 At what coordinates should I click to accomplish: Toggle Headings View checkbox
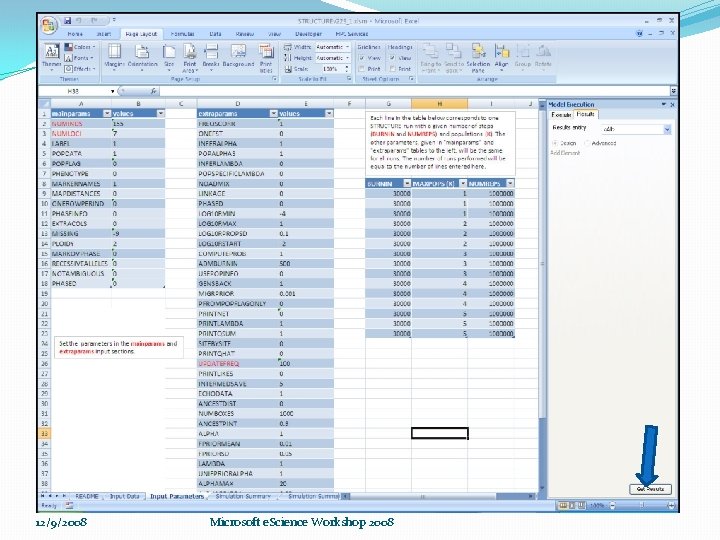[392, 58]
